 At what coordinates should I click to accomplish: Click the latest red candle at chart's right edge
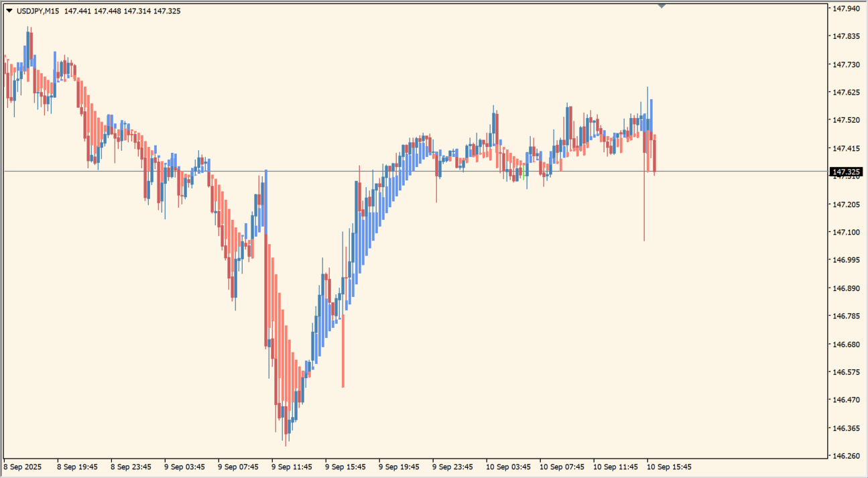654,154
